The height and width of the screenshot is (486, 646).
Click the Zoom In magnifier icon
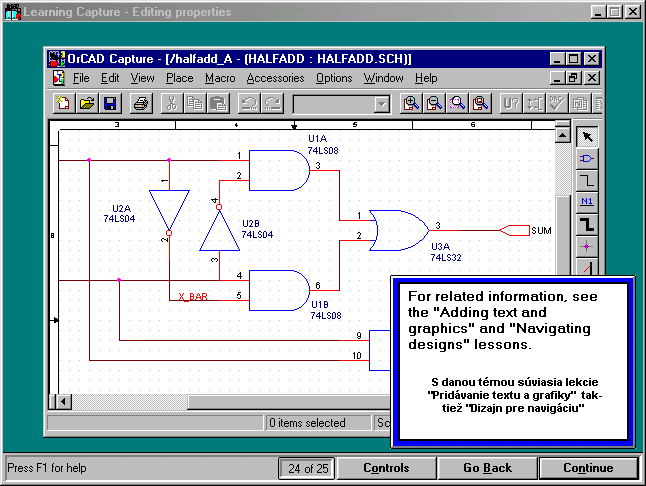tap(410, 103)
